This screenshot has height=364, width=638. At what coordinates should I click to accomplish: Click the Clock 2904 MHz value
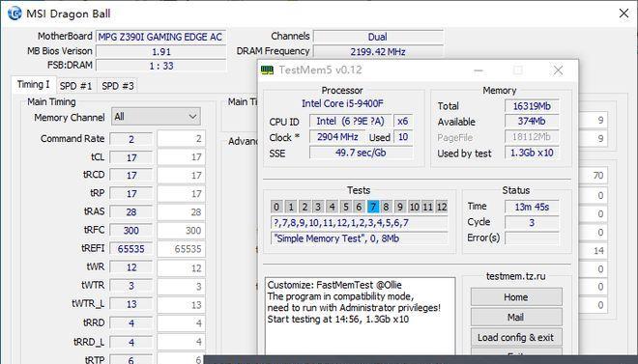coord(337,137)
